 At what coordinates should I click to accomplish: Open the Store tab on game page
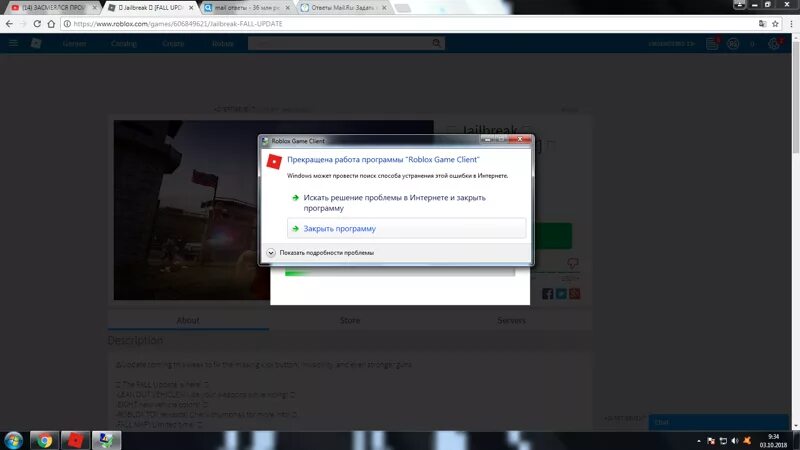pyautogui.click(x=349, y=320)
